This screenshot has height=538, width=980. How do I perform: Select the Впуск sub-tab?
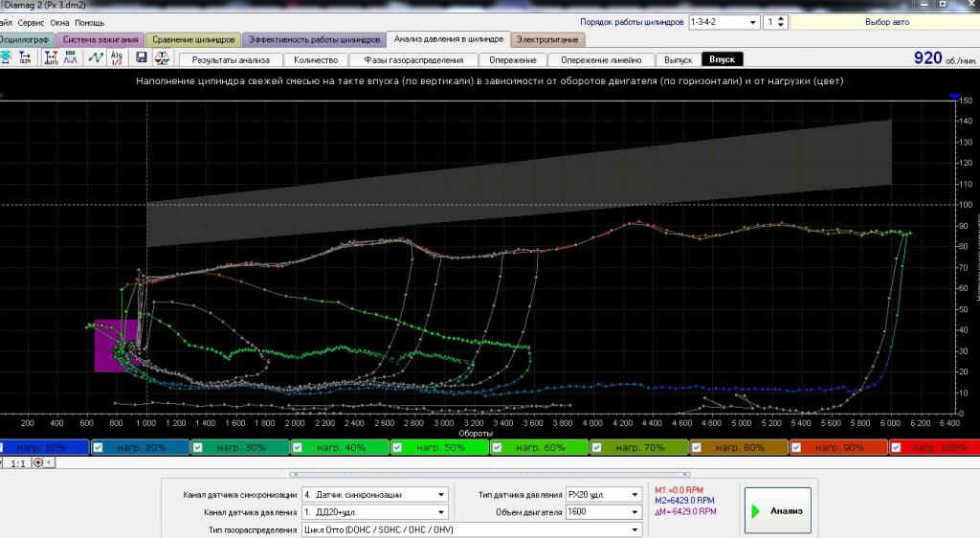pos(722,59)
